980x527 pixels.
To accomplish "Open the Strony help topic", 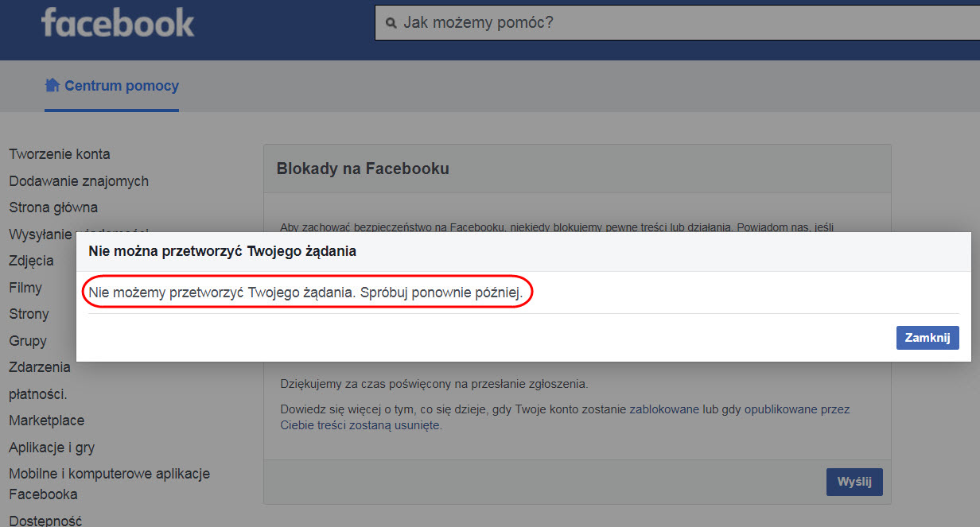I will (29, 314).
